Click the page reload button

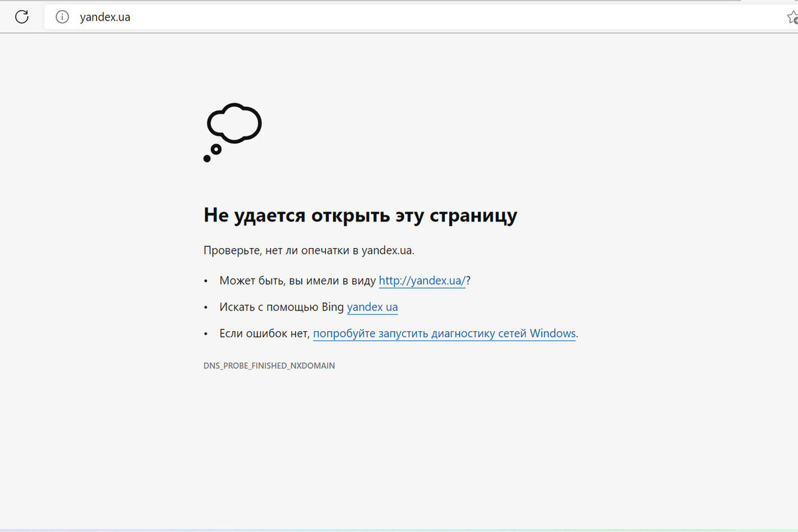22,17
